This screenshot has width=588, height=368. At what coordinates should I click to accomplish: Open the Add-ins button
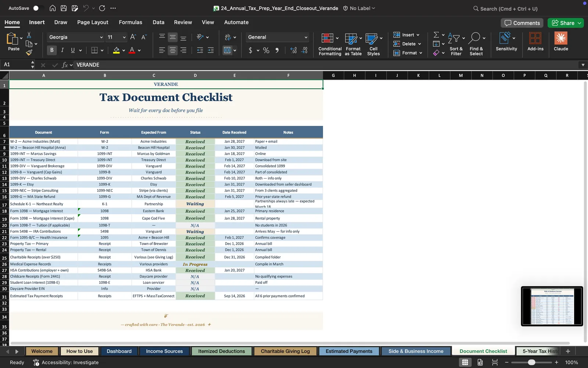(535, 42)
